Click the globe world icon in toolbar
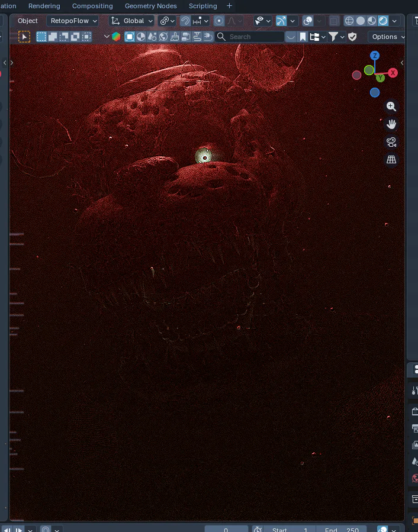418x532 pixels. pyautogui.click(x=163, y=37)
